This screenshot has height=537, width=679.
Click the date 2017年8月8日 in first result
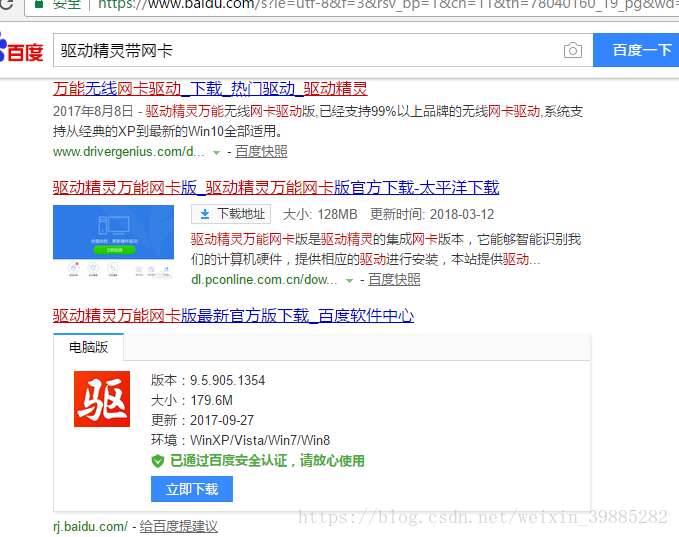[x=93, y=111]
